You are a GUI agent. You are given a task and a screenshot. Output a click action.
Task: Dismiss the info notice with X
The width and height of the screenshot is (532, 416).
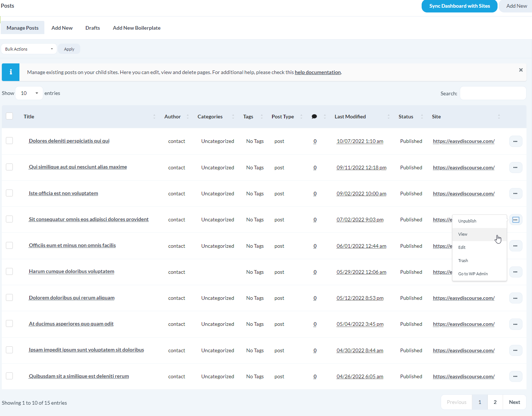pos(521,70)
